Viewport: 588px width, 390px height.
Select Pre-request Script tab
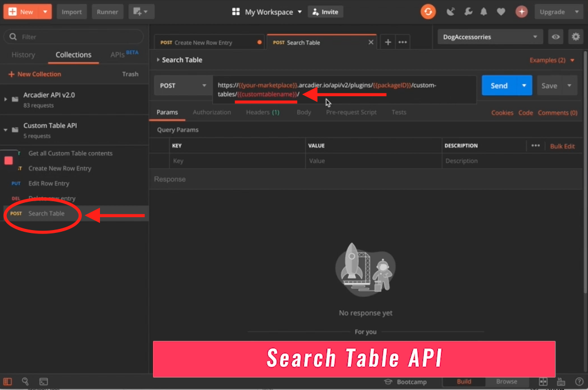[351, 112]
